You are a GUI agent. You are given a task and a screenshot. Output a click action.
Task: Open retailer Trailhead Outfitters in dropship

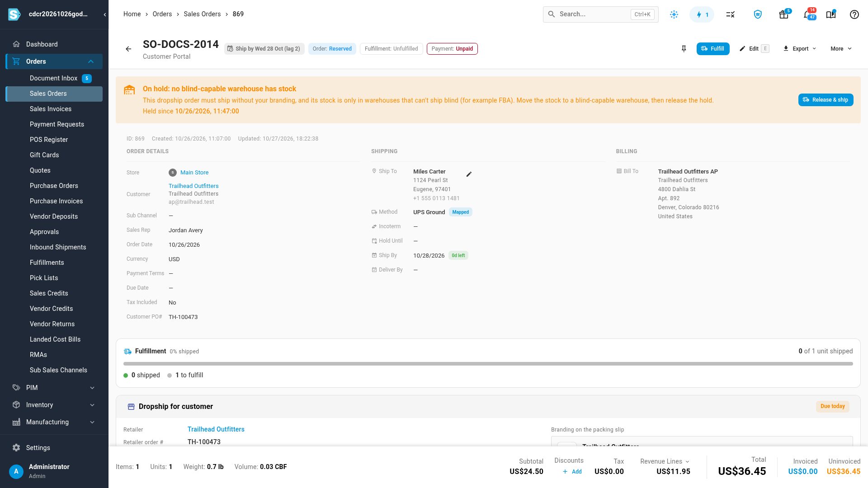216,429
